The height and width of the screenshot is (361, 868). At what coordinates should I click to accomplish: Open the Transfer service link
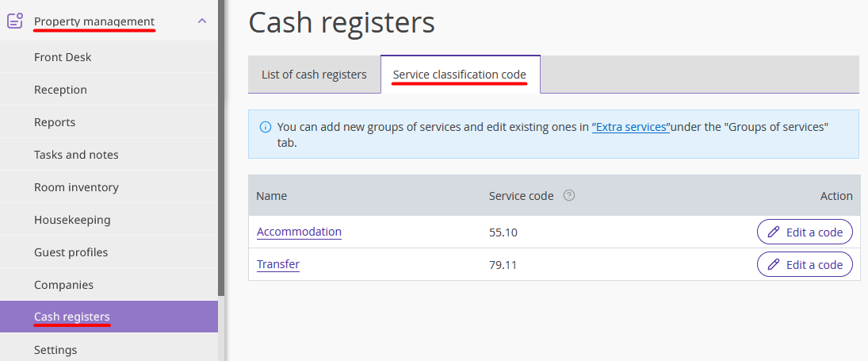coord(278,264)
